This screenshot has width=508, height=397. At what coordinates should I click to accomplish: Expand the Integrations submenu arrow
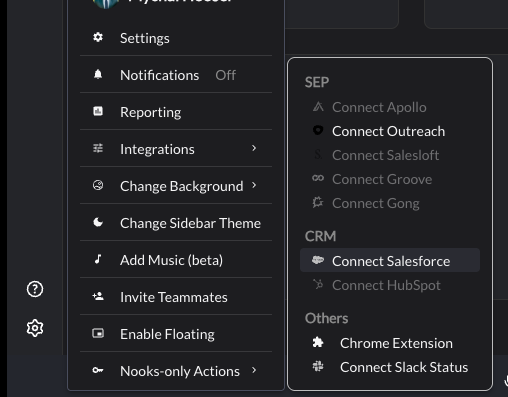point(254,148)
